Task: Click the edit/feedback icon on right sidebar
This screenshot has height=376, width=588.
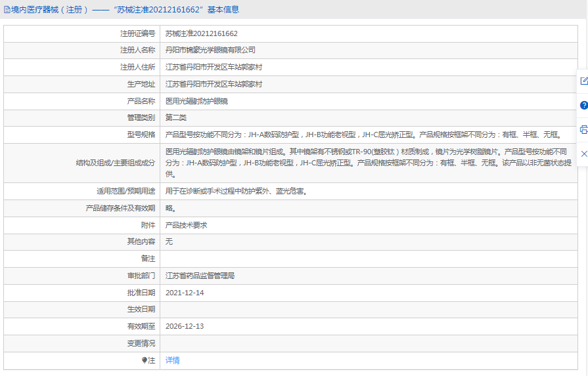Action: tap(583, 81)
